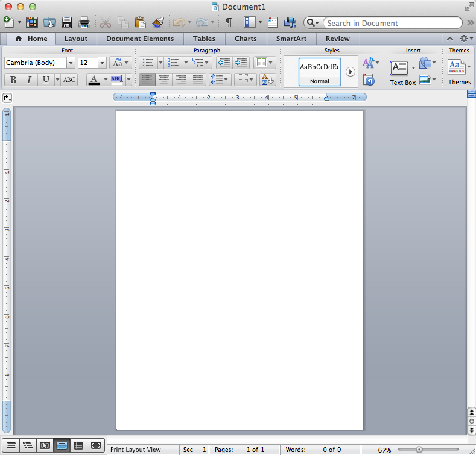
Task: Adjust the zoom slider in status bar
Action: point(419,450)
